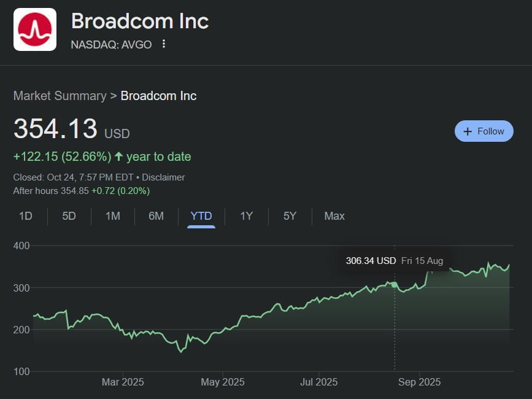
Task: Click the Broadcom Inc heading title
Action: pos(140,21)
